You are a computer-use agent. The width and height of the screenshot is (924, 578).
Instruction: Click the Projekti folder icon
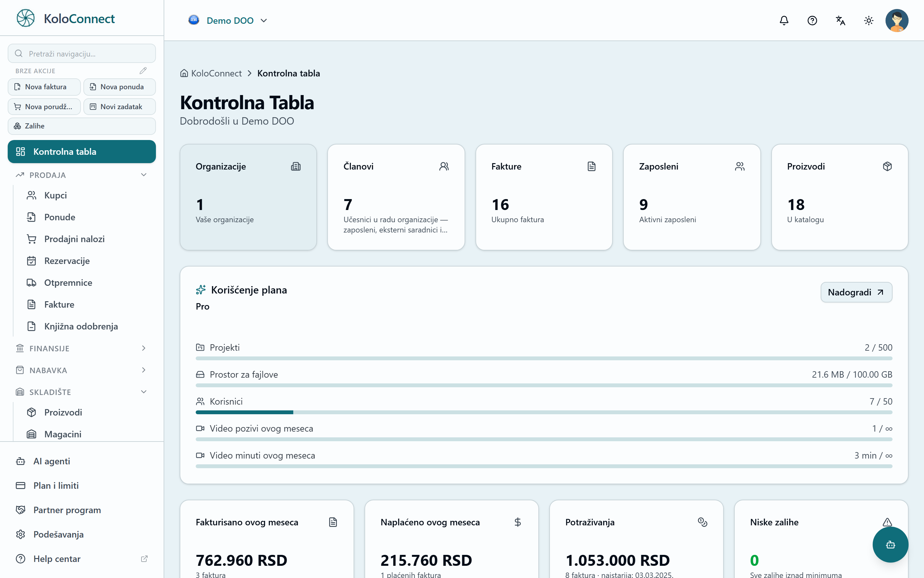[x=200, y=347]
